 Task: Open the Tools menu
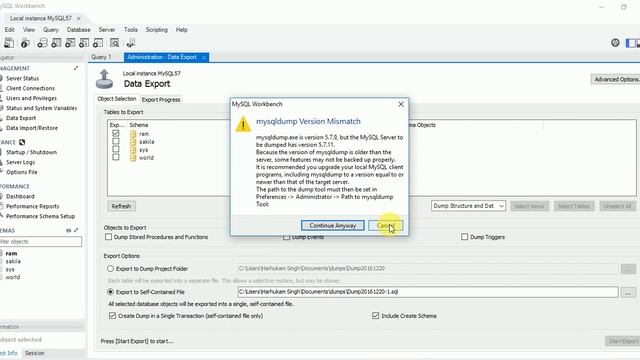click(x=131, y=30)
